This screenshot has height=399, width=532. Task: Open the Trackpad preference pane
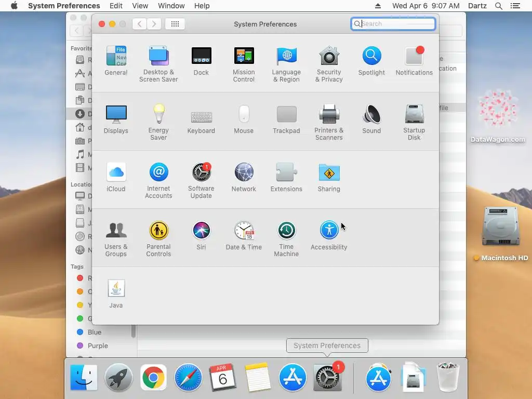coord(286,119)
